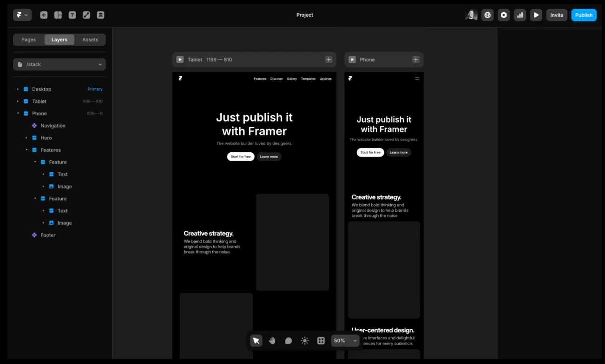
Task: Open Localization with the globe icon
Action: (x=487, y=14)
